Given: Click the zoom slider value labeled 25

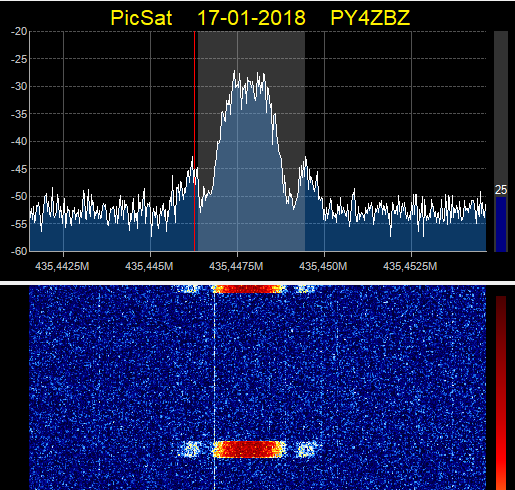Looking at the screenshot, I should 501,190.
